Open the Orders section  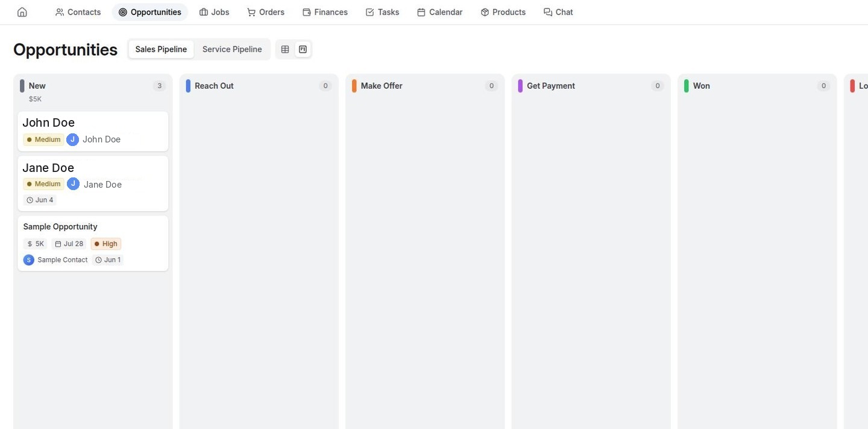266,12
